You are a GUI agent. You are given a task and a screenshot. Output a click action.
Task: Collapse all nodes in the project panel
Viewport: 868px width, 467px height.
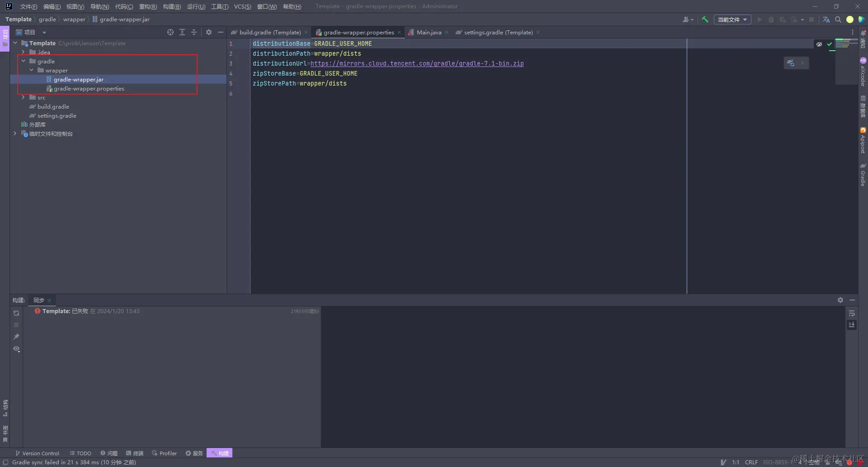194,32
